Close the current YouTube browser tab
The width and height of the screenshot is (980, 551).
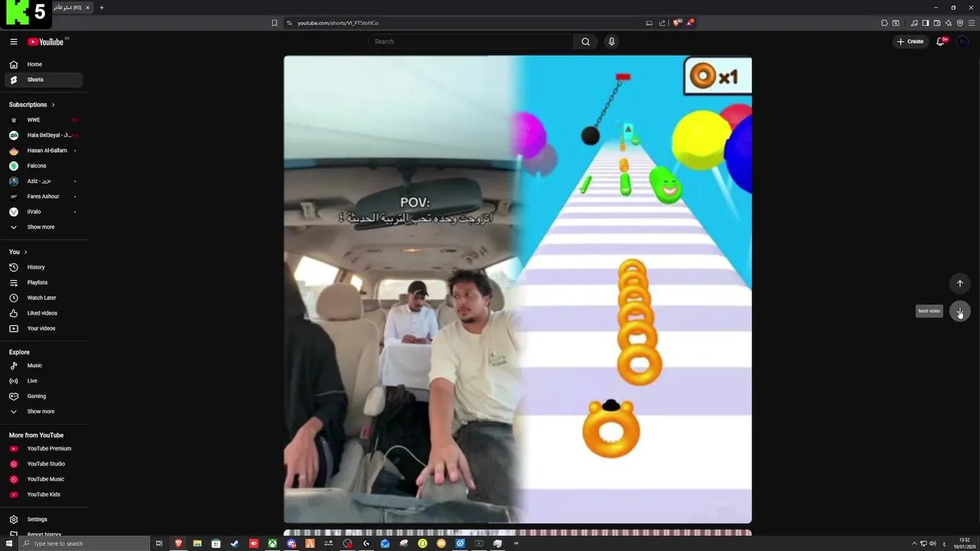(87, 8)
